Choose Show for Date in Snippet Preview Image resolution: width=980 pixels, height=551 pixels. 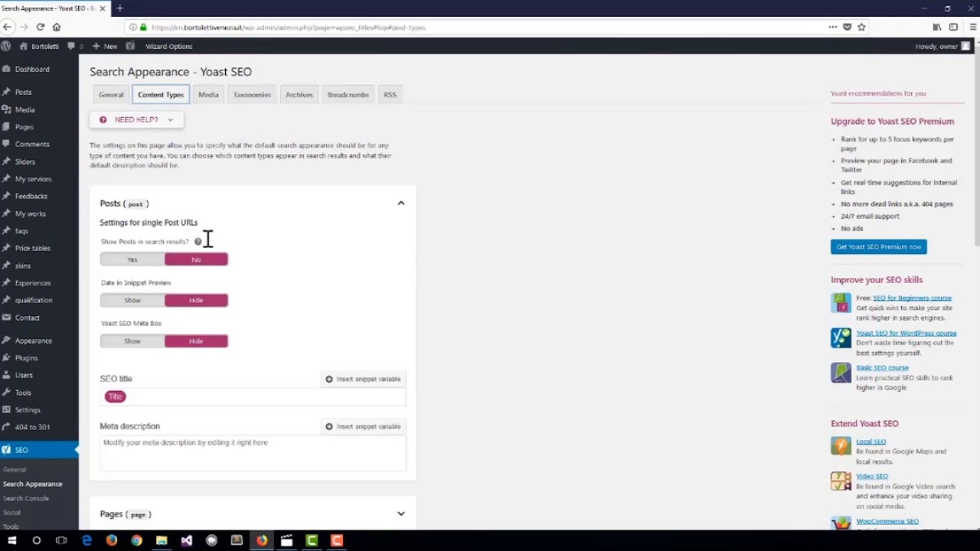(x=132, y=300)
